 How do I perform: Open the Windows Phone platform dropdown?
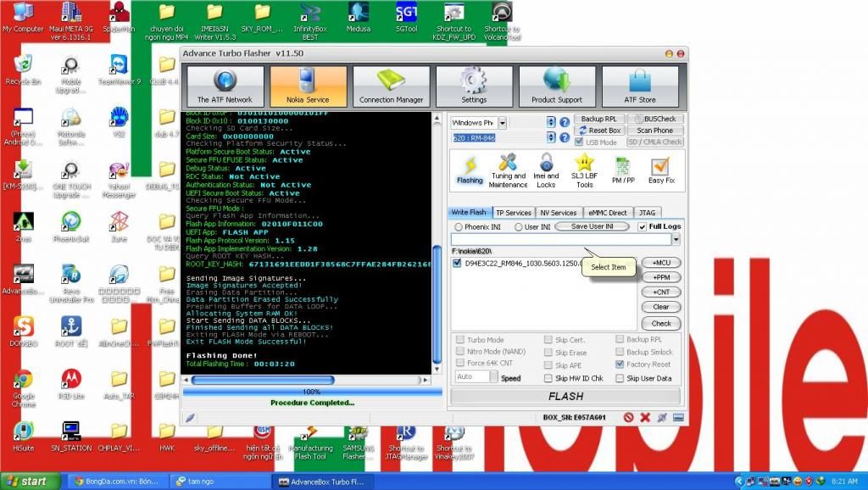502,122
